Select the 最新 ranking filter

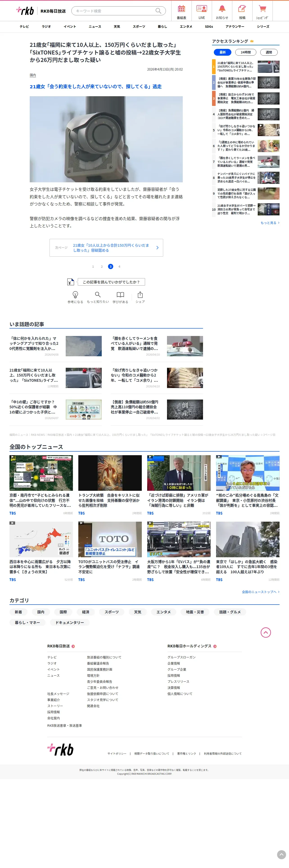[222, 52]
